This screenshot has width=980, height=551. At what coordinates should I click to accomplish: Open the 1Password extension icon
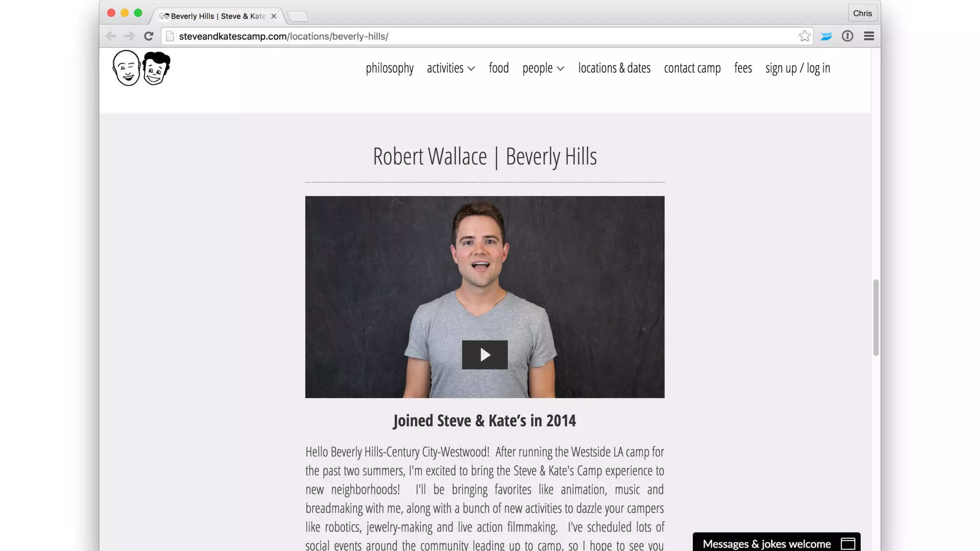(x=847, y=36)
